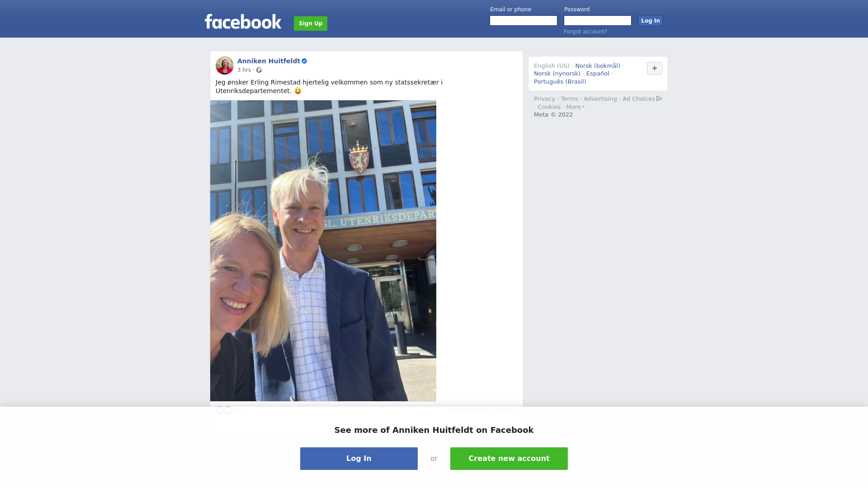Click the header Log In button
The width and height of the screenshot is (868, 488).
coord(651,21)
